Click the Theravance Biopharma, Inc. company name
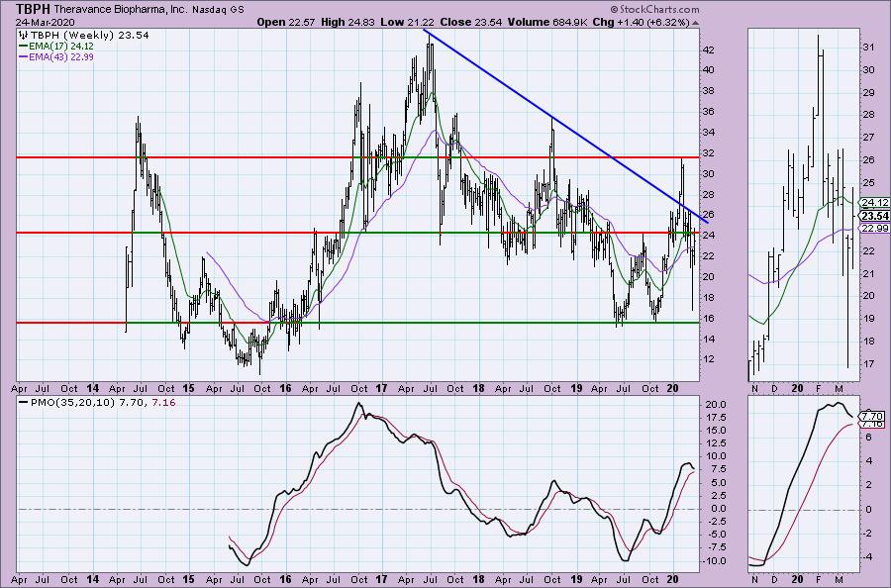The image size is (891, 588). click(x=121, y=9)
